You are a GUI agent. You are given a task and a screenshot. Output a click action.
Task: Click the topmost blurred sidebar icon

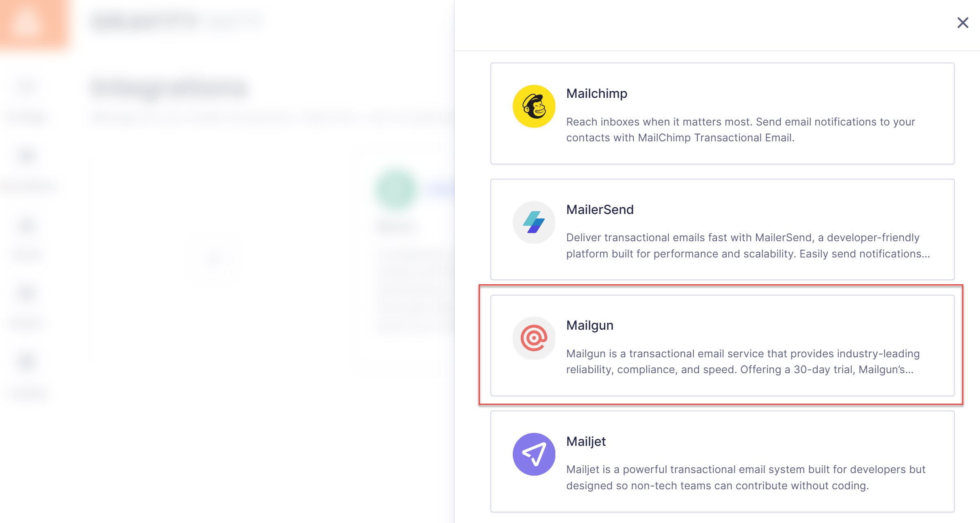coord(27,86)
